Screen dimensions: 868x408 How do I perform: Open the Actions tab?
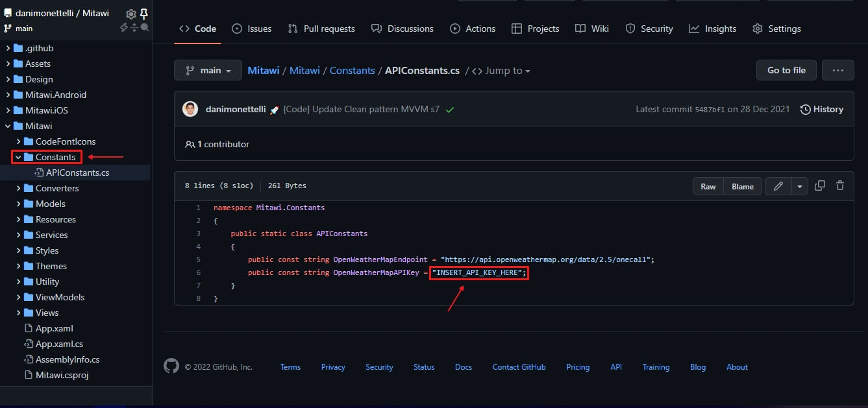coord(473,29)
